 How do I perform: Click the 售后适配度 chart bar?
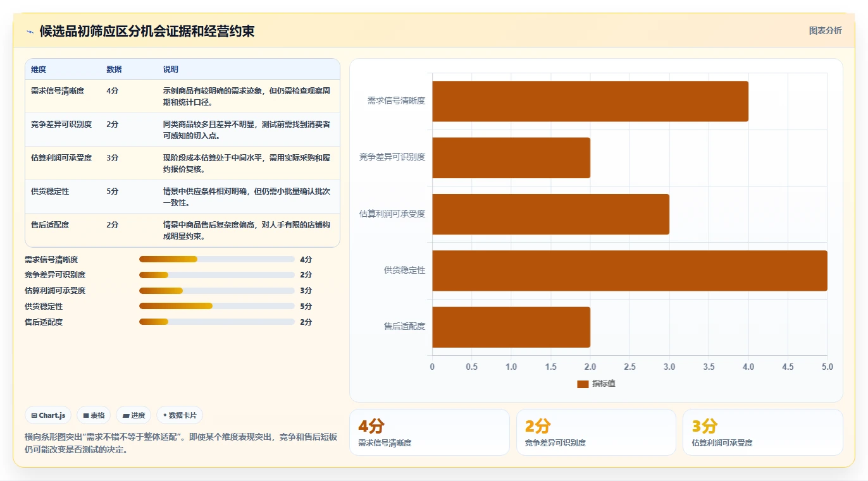pyautogui.click(x=511, y=327)
